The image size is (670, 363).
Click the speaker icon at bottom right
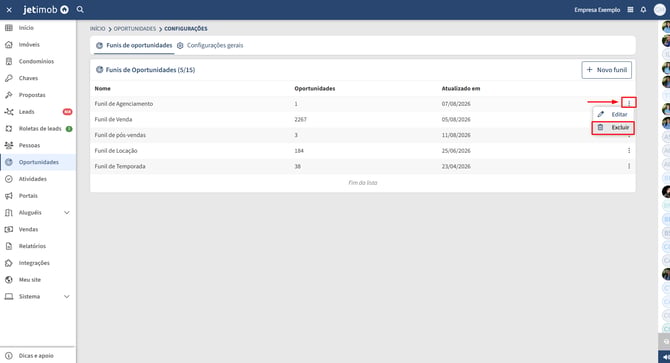pos(665,357)
